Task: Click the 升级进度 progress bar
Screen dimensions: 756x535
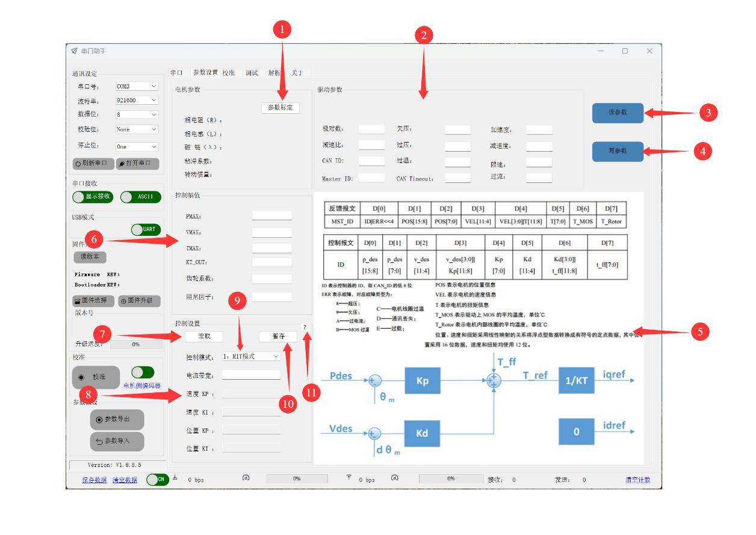Action: click(136, 345)
